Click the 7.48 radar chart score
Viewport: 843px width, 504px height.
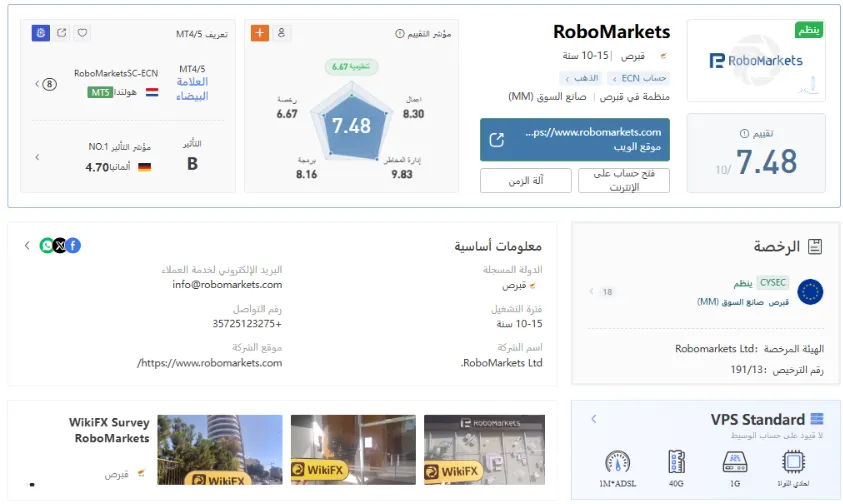[x=351, y=126]
